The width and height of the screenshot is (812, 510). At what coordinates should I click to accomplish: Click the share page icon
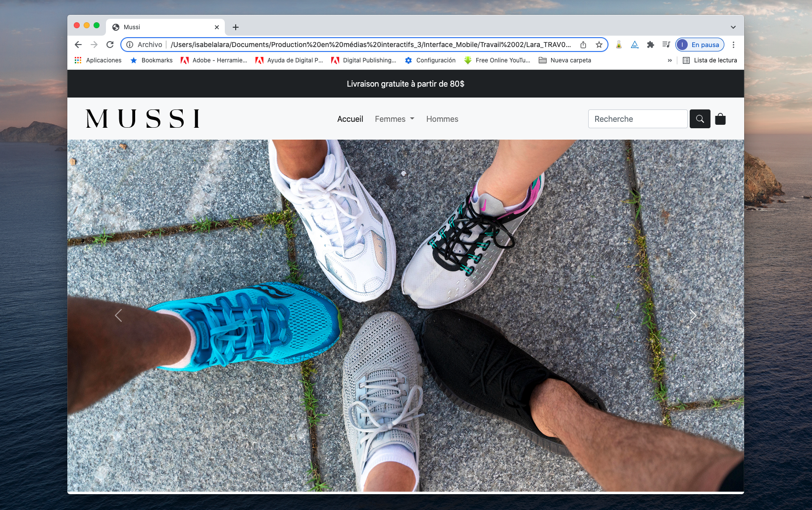pos(583,45)
